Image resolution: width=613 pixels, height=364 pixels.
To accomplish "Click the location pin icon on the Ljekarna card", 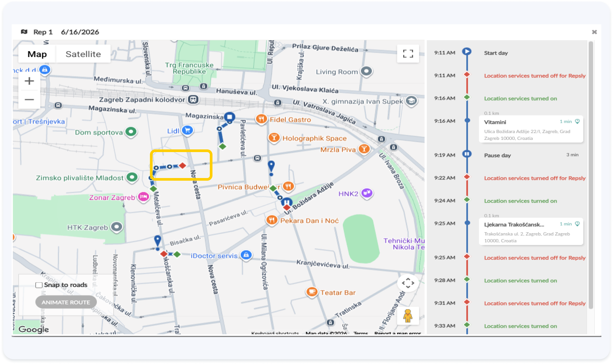I will [x=578, y=224].
